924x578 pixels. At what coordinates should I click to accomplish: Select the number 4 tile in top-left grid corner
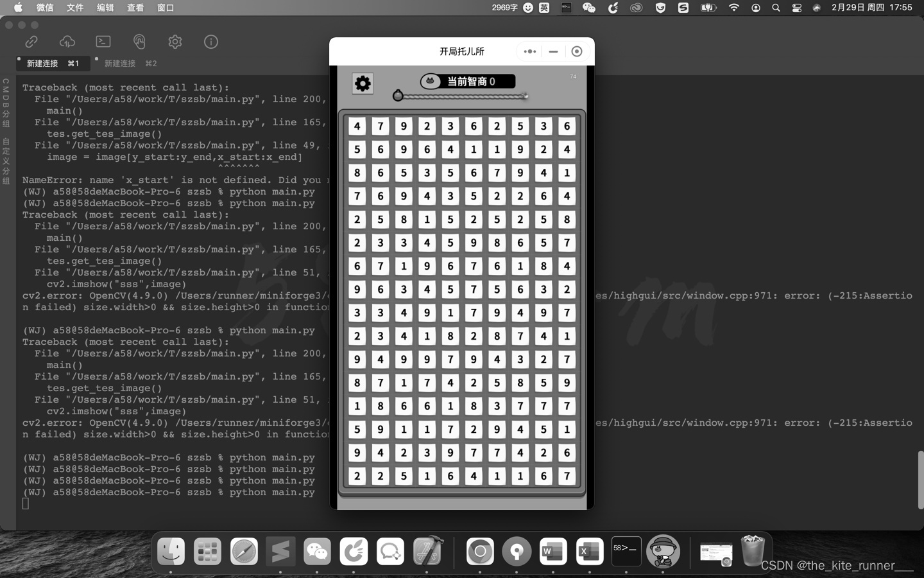(x=357, y=127)
